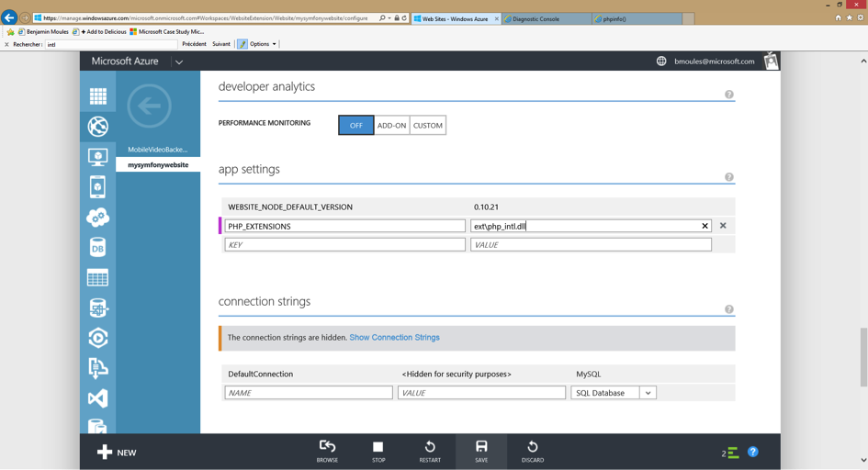This screenshot has height=470, width=868.
Task: Click Précédent in the find bar
Action: (x=194, y=44)
